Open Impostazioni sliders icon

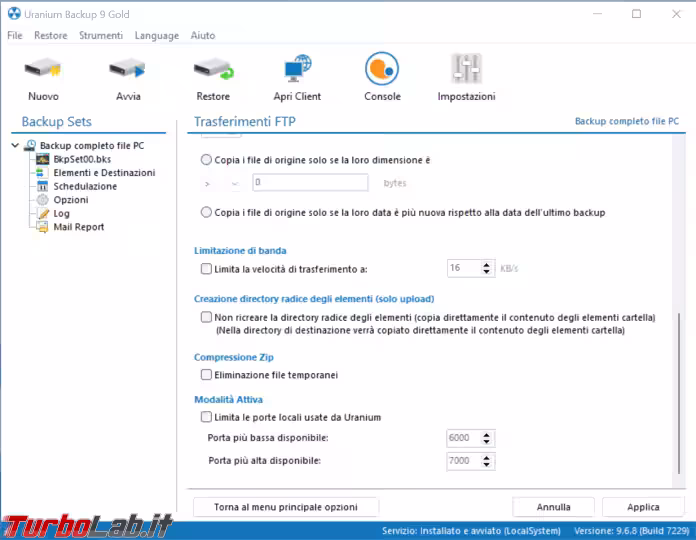pos(466,68)
